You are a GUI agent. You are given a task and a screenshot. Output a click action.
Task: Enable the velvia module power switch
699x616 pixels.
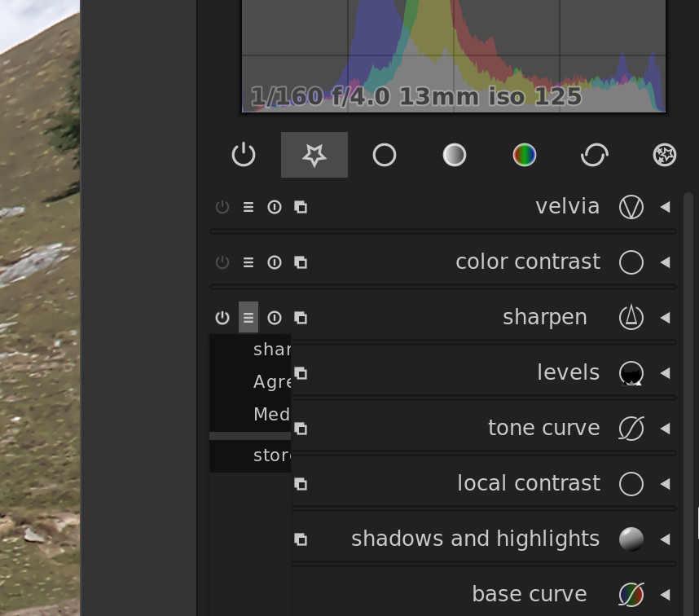coord(222,207)
